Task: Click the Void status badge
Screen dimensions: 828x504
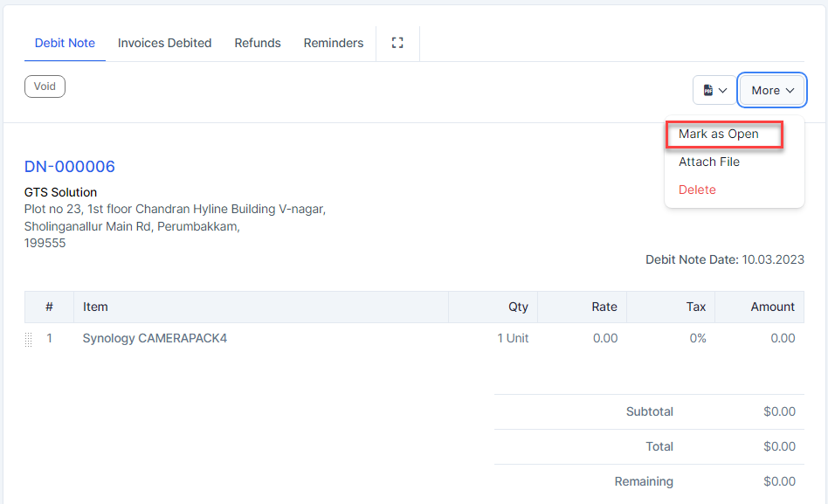Action: click(x=45, y=86)
